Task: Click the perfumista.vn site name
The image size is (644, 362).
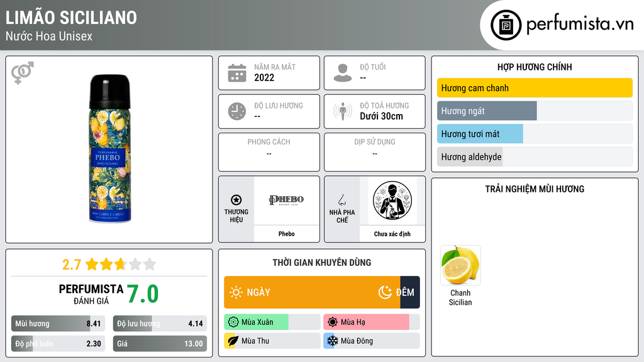Action: coord(580,24)
